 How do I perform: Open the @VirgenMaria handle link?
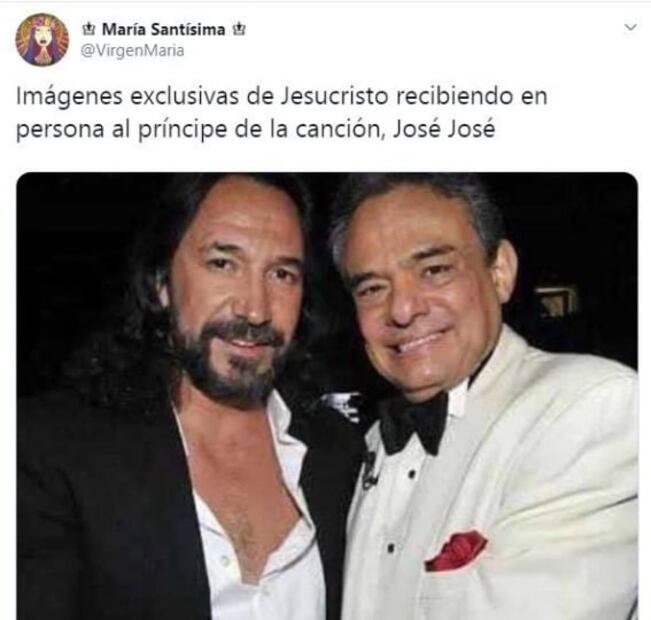point(132,51)
